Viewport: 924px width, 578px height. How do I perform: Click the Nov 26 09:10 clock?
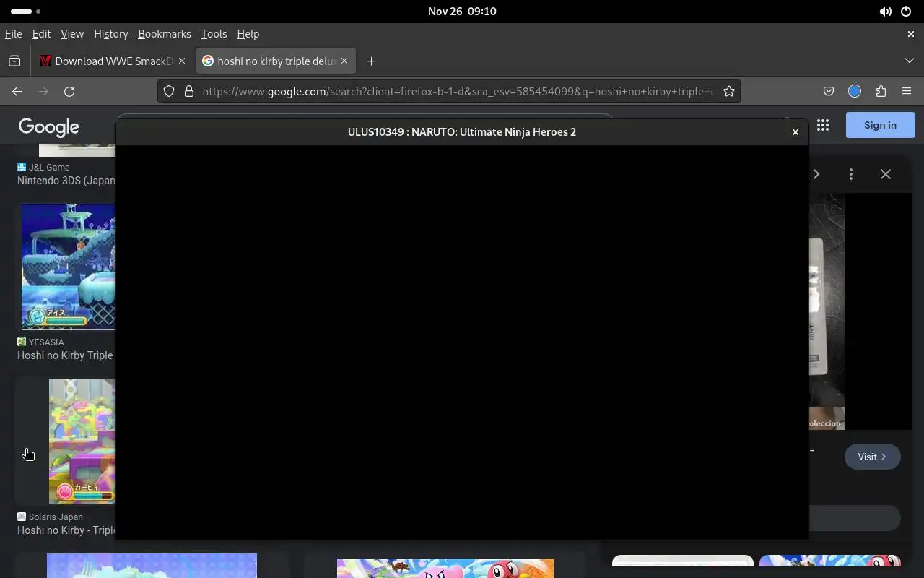pos(462,12)
